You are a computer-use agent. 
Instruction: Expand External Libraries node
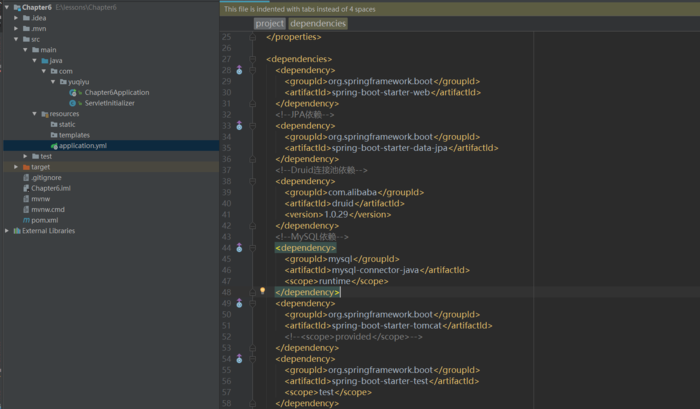point(8,231)
